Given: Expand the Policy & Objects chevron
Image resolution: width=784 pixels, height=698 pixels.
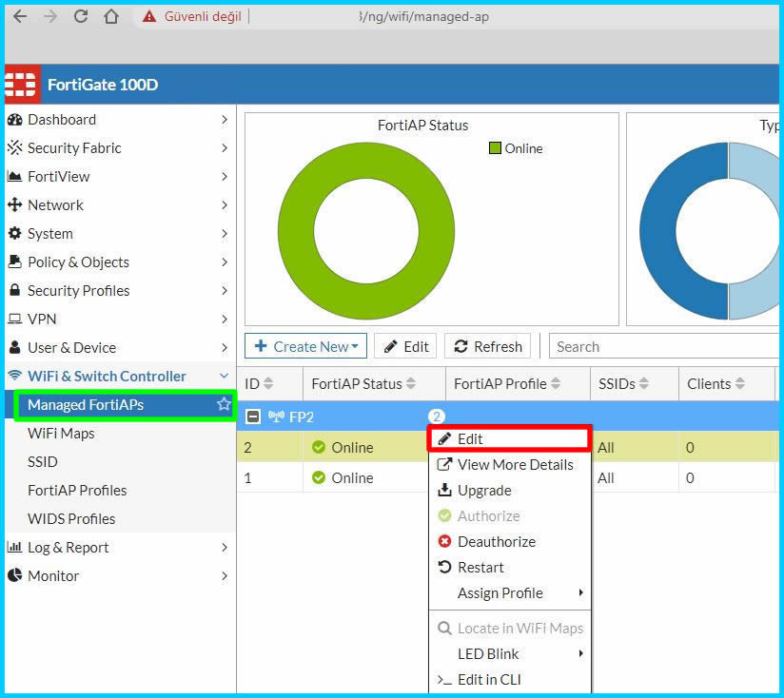Looking at the screenshot, I should [225, 262].
